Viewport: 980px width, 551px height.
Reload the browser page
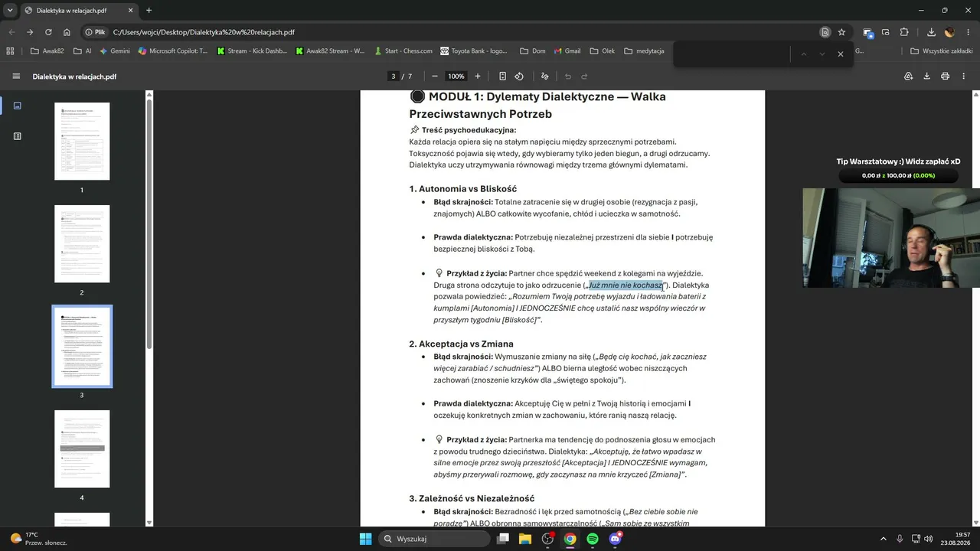click(x=48, y=32)
